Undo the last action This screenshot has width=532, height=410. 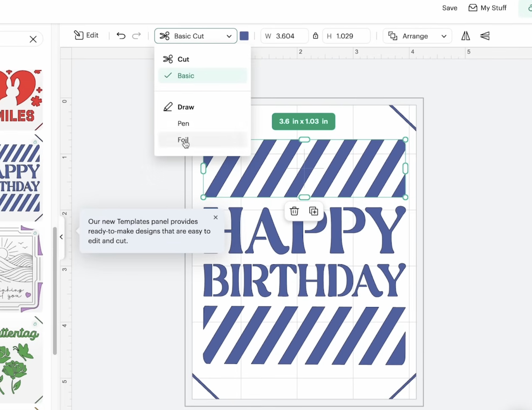[121, 36]
